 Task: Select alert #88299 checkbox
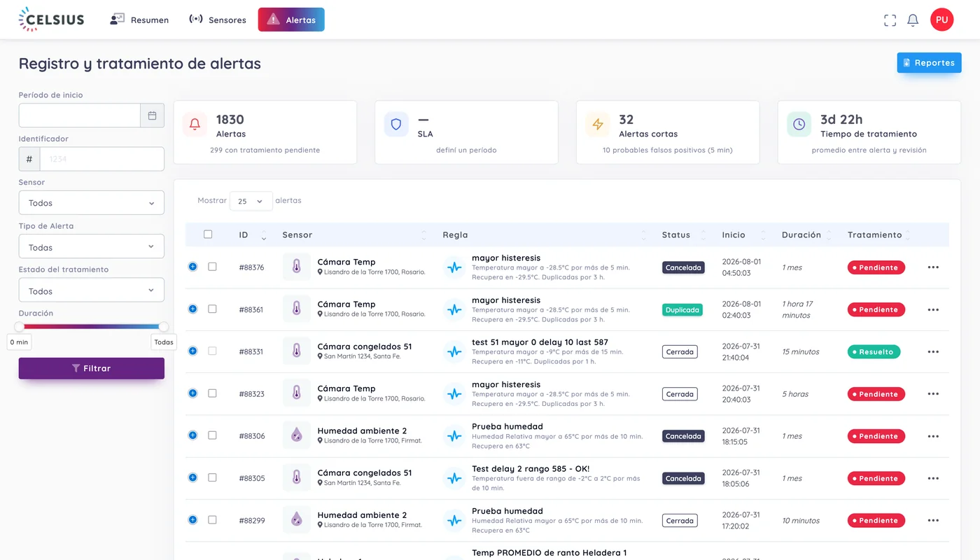[x=212, y=519]
